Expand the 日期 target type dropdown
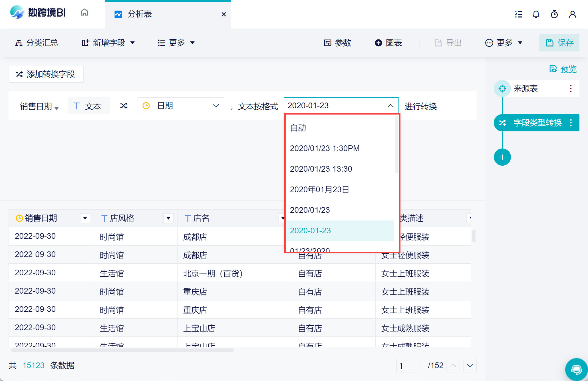The width and height of the screenshot is (588, 381). coord(181,106)
